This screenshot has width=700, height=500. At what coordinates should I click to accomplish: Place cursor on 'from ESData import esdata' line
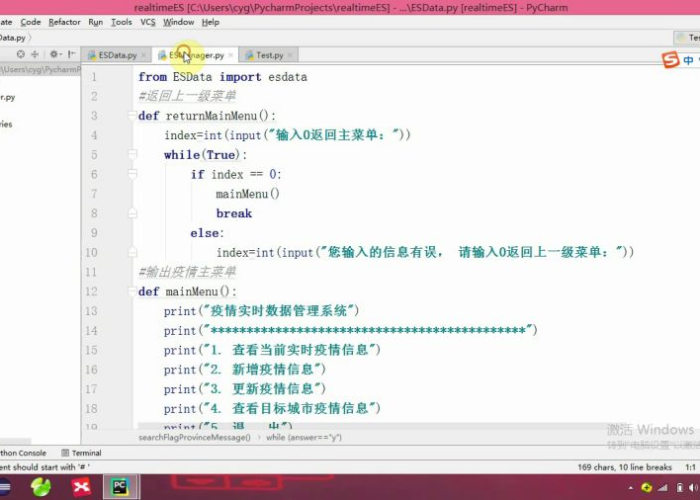tap(222, 77)
